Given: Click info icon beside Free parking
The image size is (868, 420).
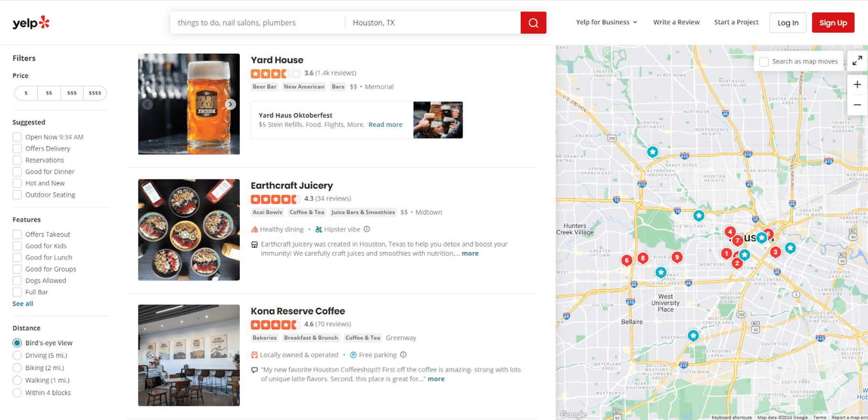Looking at the screenshot, I should 403,355.
